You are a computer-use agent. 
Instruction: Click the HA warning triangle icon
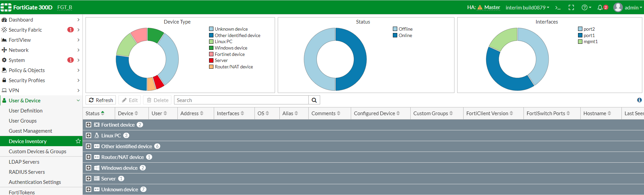click(480, 7)
